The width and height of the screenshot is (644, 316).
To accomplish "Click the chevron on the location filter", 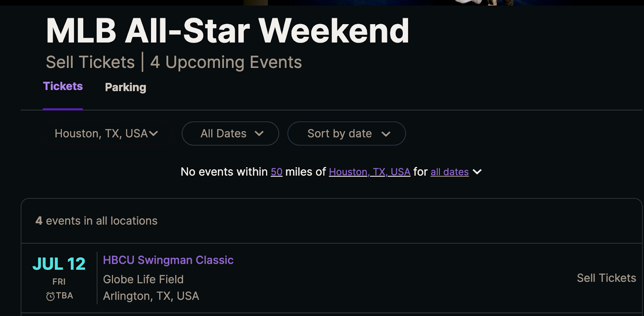I will 155,133.
